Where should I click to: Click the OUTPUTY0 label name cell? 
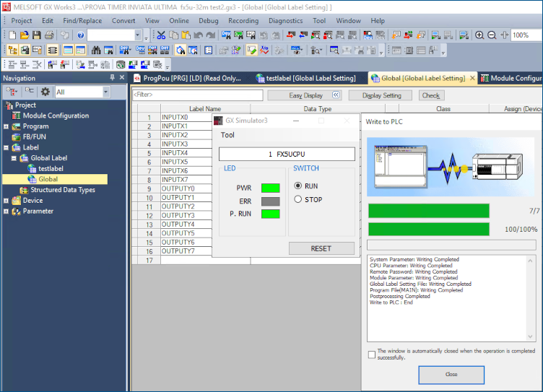coord(186,188)
